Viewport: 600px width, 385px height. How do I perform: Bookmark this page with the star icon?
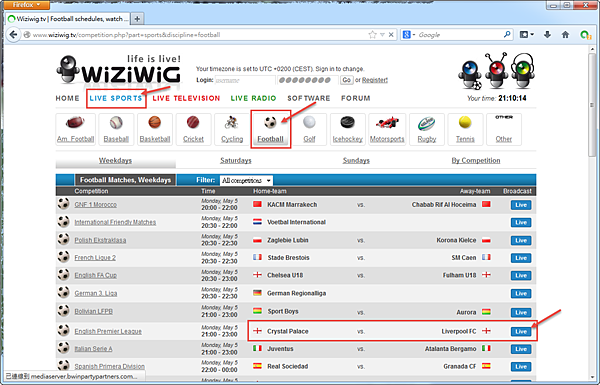pyautogui.click(x=372, y=35)
